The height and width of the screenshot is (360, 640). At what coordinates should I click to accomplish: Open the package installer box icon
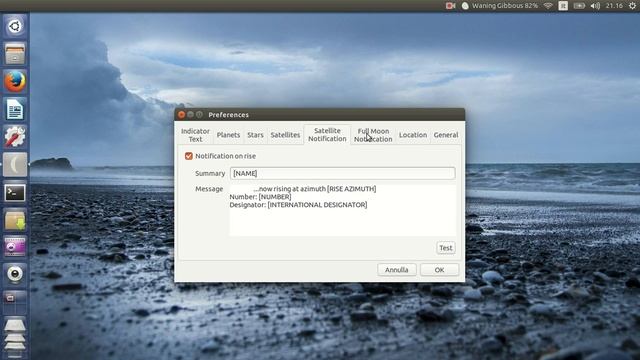15,220
